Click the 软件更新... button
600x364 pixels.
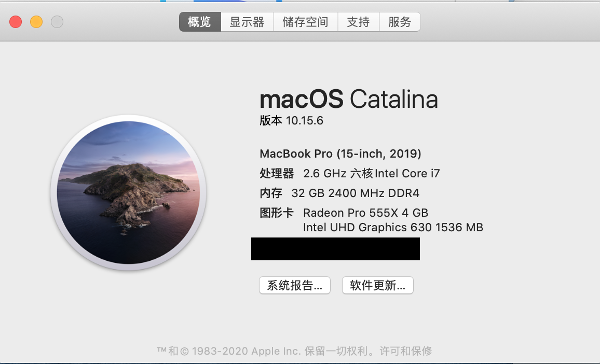378,285
